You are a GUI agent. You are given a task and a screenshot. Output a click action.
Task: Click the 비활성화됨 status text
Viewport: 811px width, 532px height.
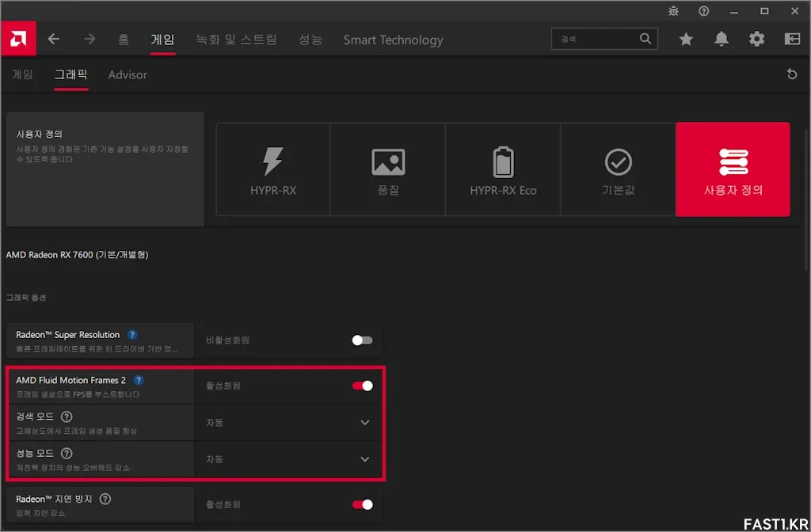pyautogui.click(x=227, y=340)
